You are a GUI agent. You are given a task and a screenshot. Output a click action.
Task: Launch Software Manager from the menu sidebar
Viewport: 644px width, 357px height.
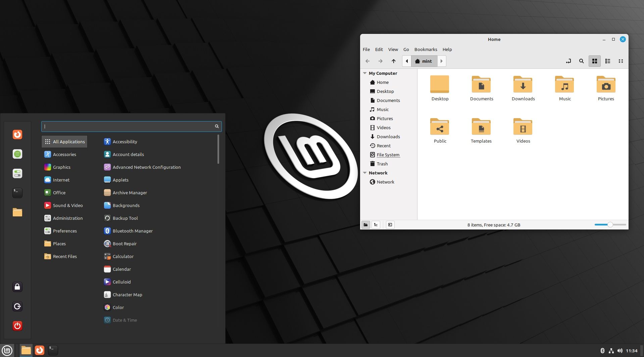17,154
